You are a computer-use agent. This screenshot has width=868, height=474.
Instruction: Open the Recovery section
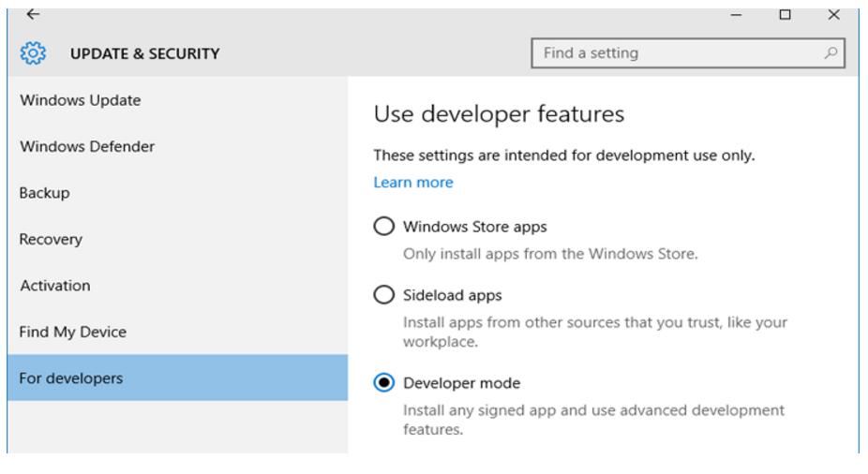(x=177, y=239)
